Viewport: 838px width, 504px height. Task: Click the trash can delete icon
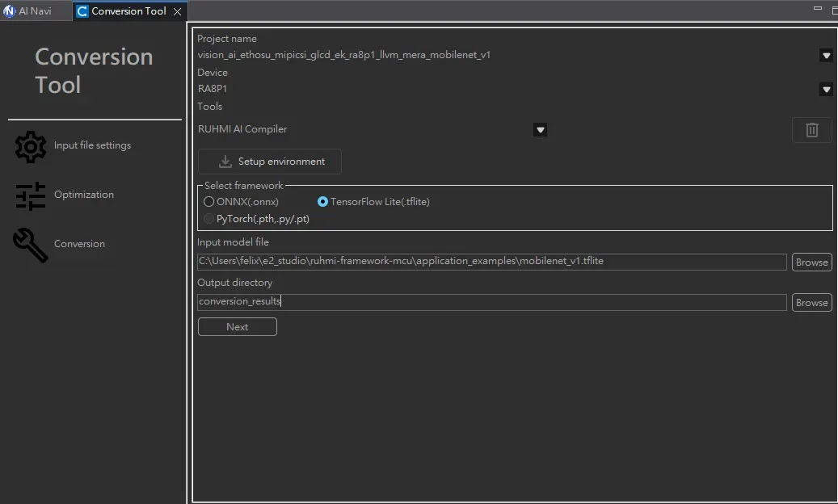[812, 129]
